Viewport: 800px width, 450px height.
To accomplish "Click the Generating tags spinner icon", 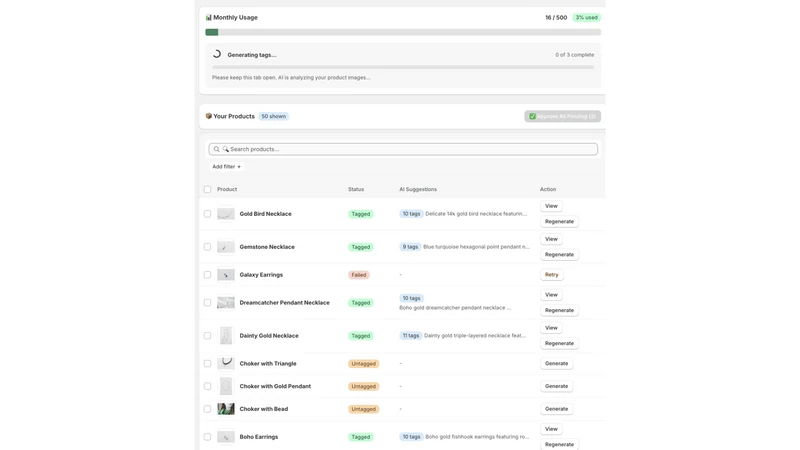I will tap(217, 54).
